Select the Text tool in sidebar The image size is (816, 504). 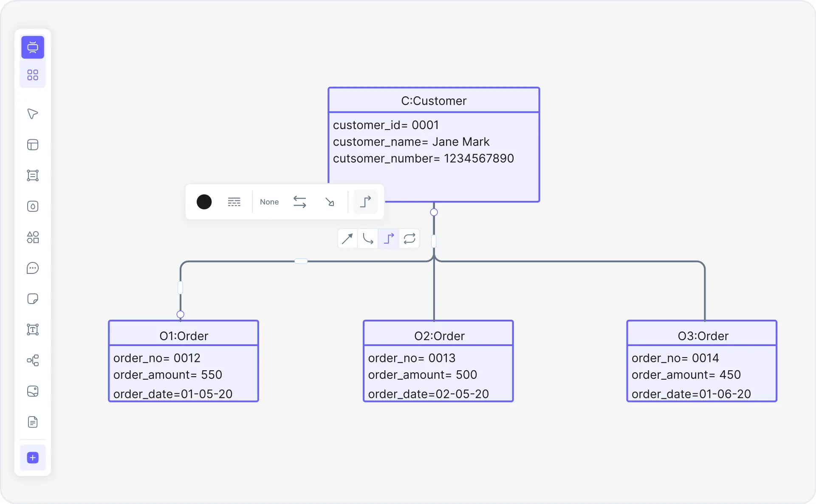(33, 329)
